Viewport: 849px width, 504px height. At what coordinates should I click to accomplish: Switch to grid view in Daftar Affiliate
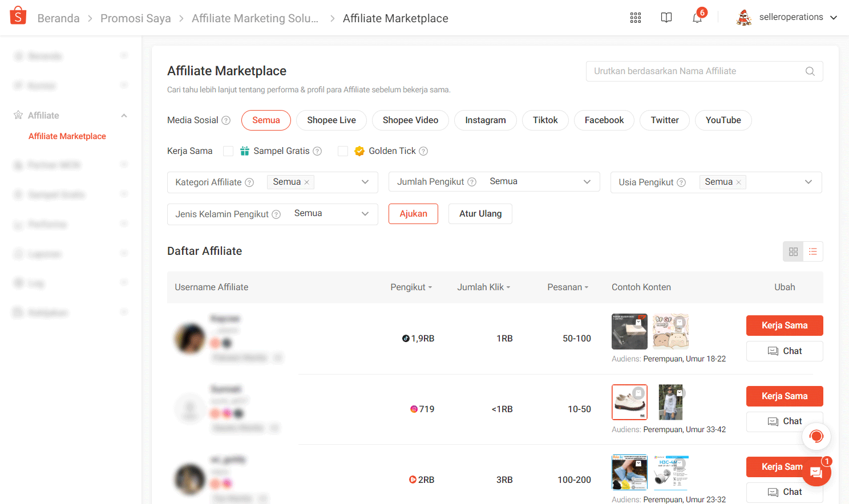coord(793,251)
